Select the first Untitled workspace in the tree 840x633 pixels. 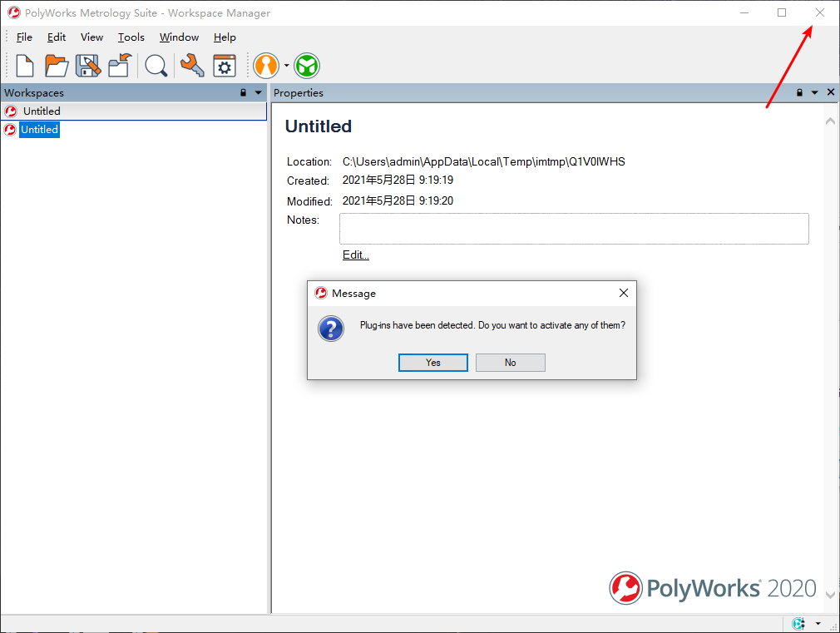(134, 111)
